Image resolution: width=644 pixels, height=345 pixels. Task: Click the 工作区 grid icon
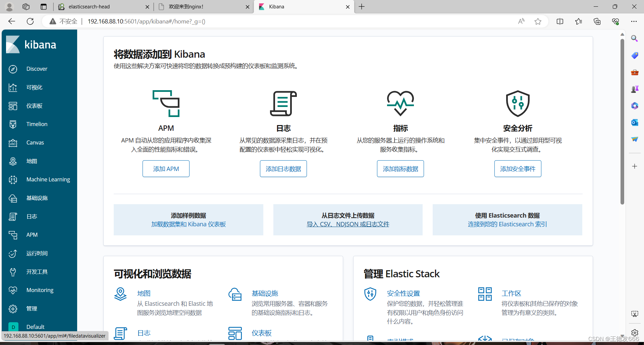pos(485,294)
